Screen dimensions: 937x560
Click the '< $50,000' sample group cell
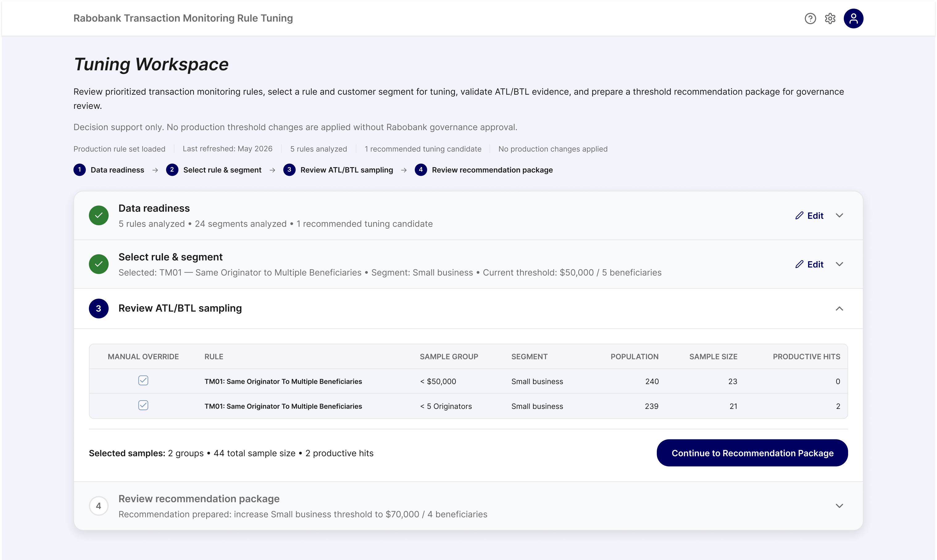[x=438, y=381]
